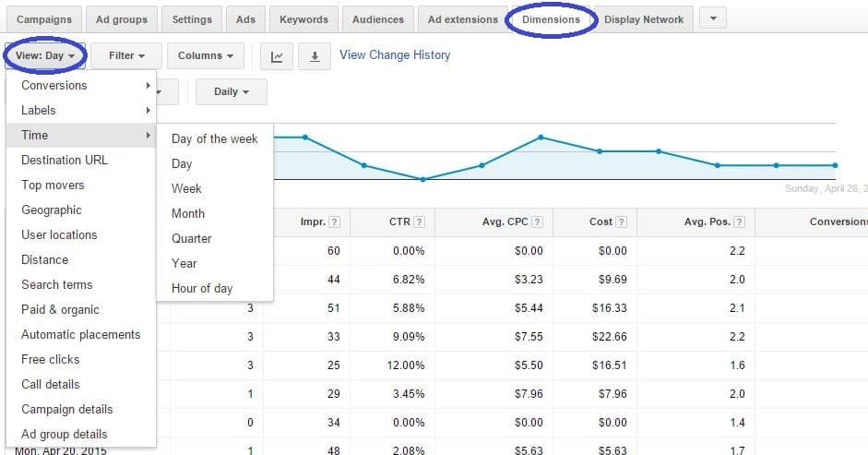Select Hour of day view
The height and width of the screenshot is (455, 868).
pyautogui.click(x=215, y=289)
